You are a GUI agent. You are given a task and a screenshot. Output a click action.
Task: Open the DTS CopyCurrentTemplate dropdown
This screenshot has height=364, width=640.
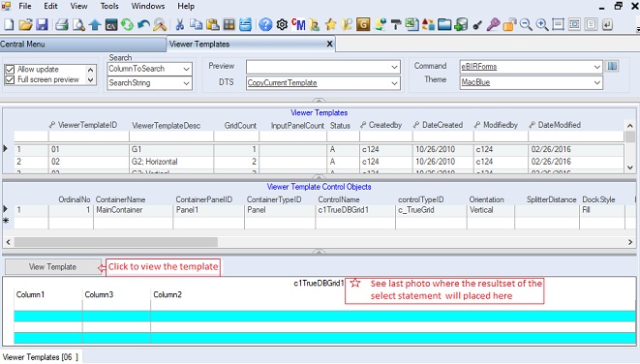(394, 83)
